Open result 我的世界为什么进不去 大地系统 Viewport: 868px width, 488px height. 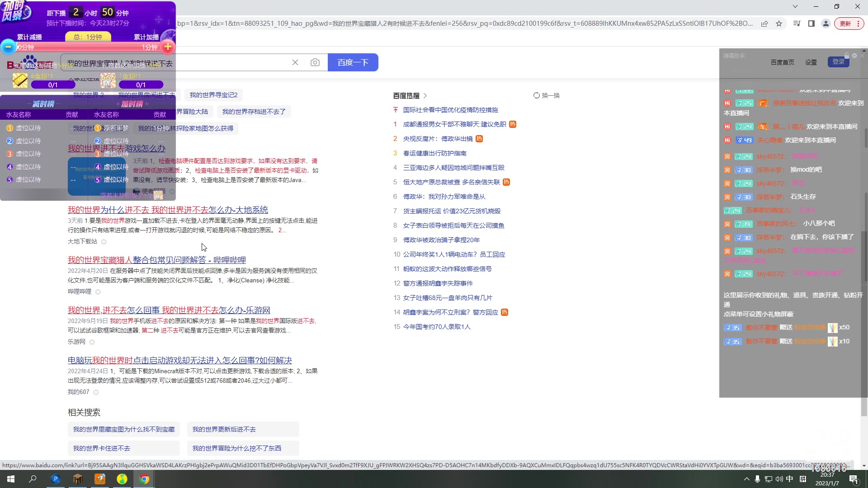coord(168,210)
